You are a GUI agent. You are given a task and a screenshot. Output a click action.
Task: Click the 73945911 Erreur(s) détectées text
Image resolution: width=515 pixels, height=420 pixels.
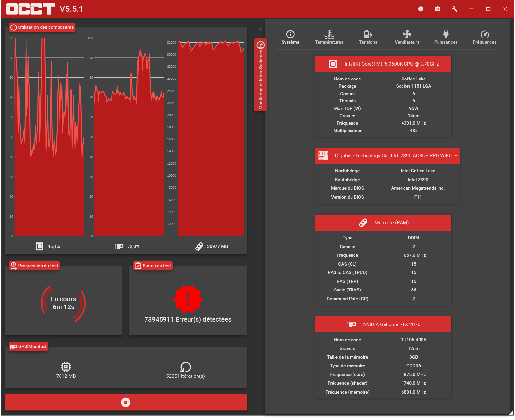(188, 319)
